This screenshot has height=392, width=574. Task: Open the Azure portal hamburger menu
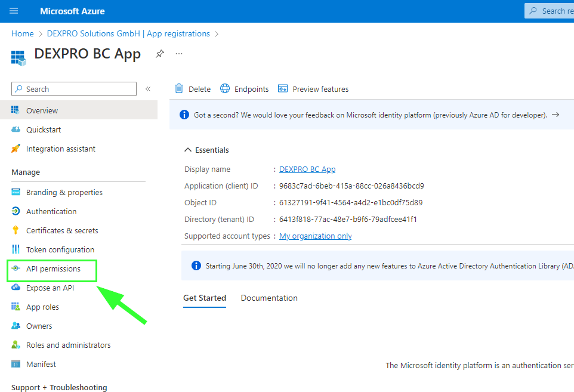point(14,11)
